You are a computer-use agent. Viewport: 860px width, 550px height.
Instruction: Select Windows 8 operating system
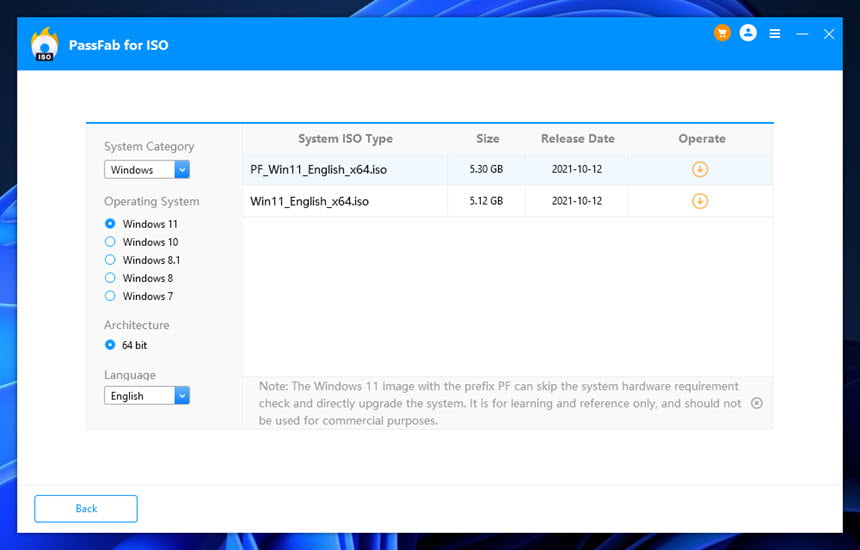(x=110, y=278)
